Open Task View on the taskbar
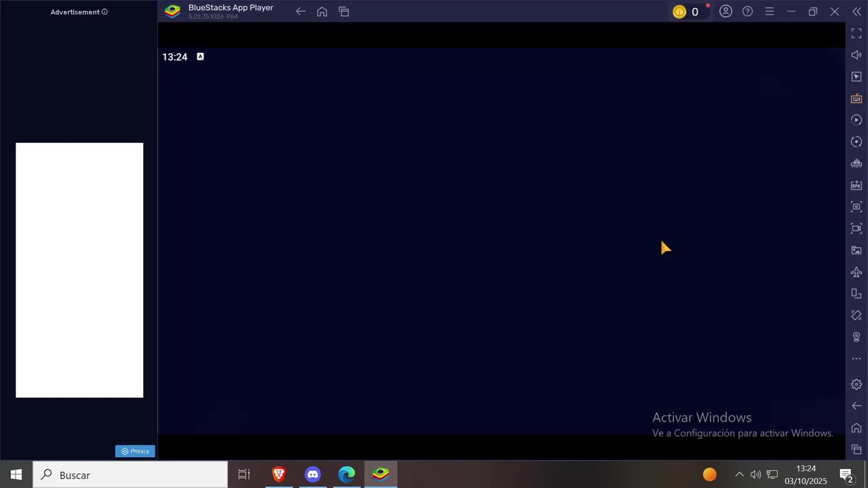Image resolution: width=868 pixels, height=488 pixels. click(x=244, y=474)
